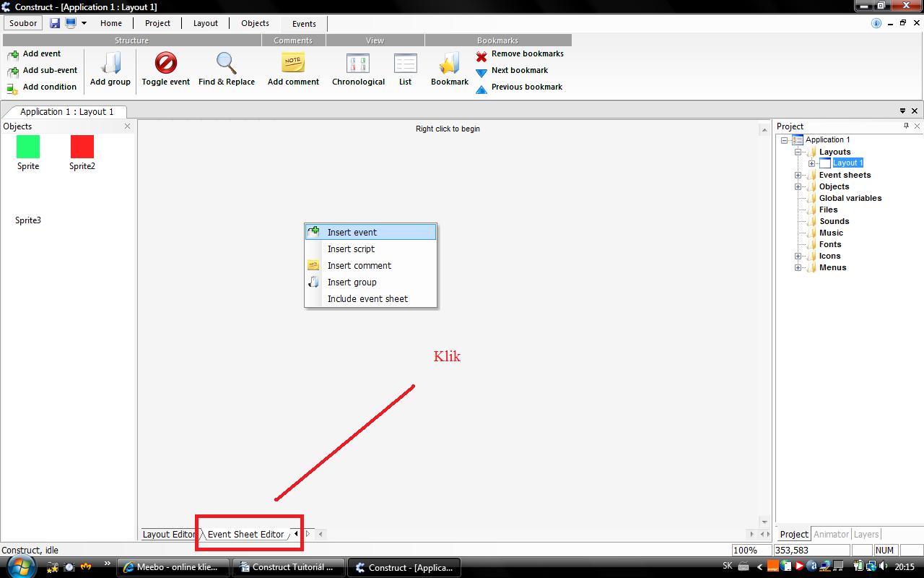924x578 pixels.
Task: Select the red Sprite2 object
Action: (x=82, y=147)
